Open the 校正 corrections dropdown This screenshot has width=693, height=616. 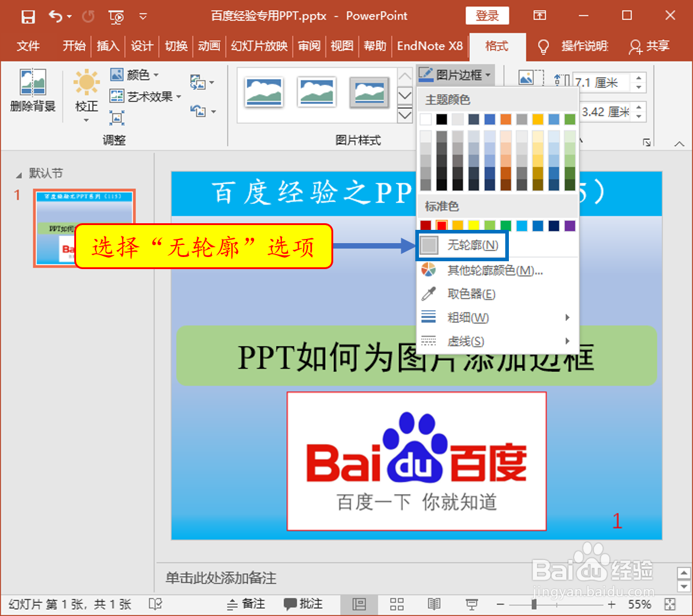click(x=86, y=97)
